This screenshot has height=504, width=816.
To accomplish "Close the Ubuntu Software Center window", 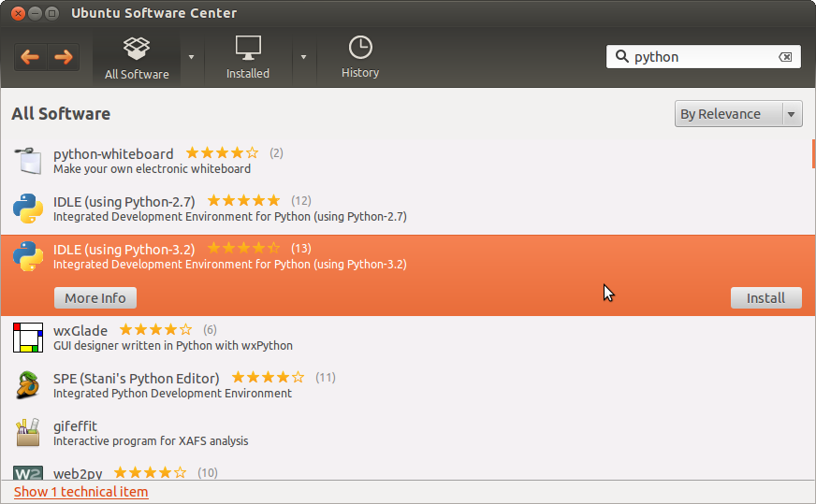I will tap(18, 13).
